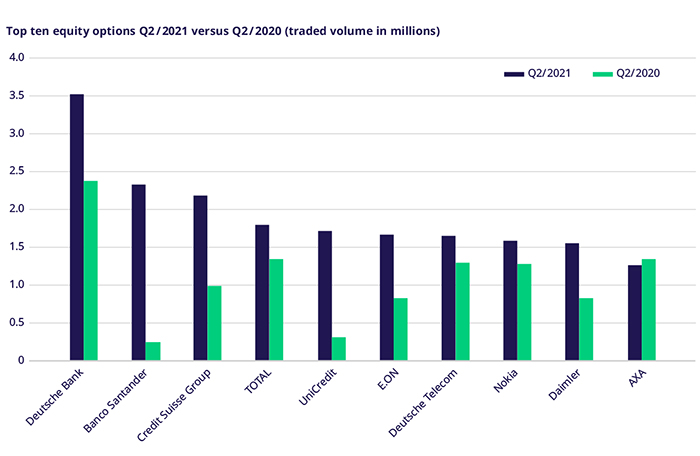Click the 4.0 y-axis tick label
This screenshot has width=700, height=456.
click(x=15, y=58)
